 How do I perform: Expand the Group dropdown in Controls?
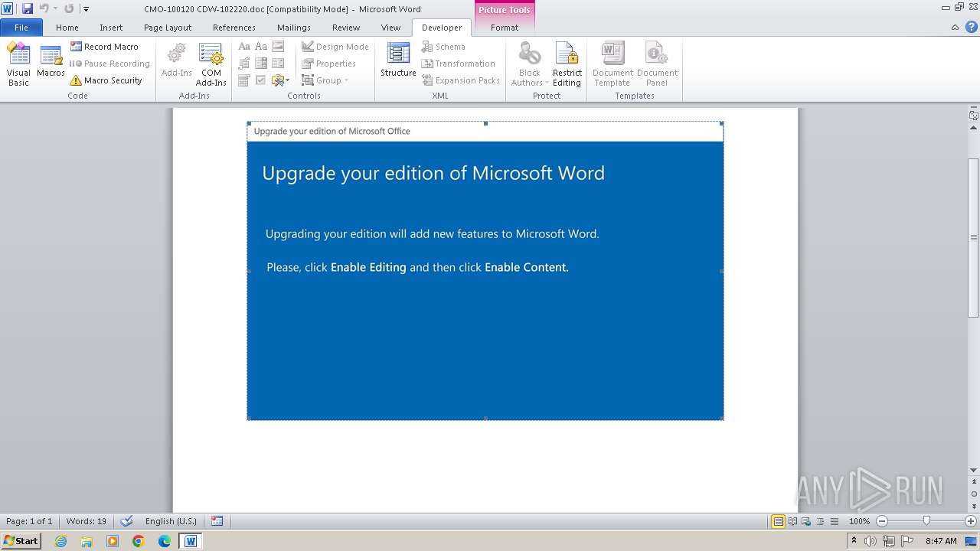(x=325, y=80)
